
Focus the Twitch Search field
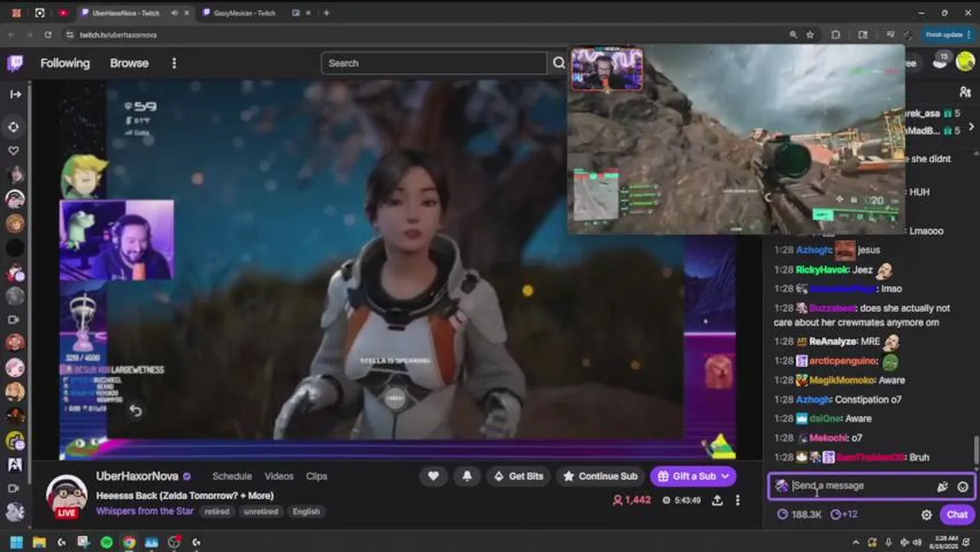[x=434, y=63]
